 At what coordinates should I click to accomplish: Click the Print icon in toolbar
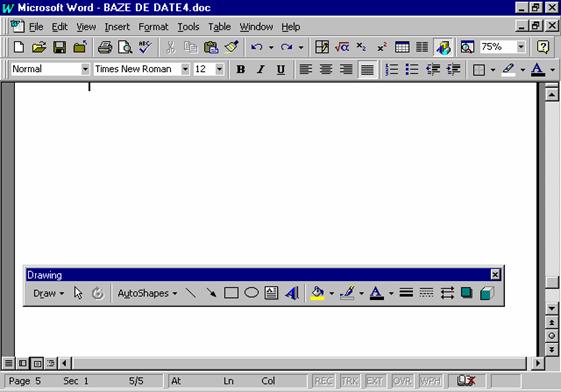pos(105,47)
